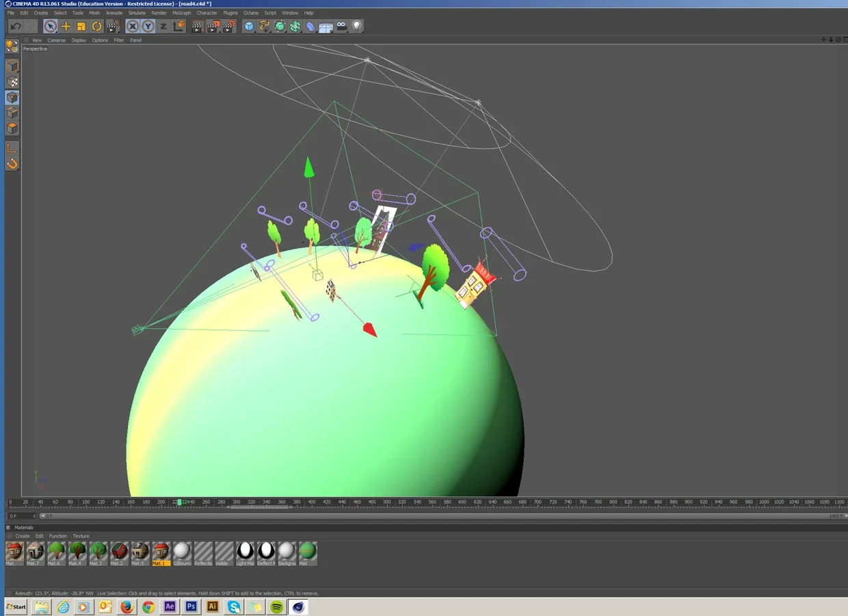Open viewport Filter menu

tap(119, 40)
